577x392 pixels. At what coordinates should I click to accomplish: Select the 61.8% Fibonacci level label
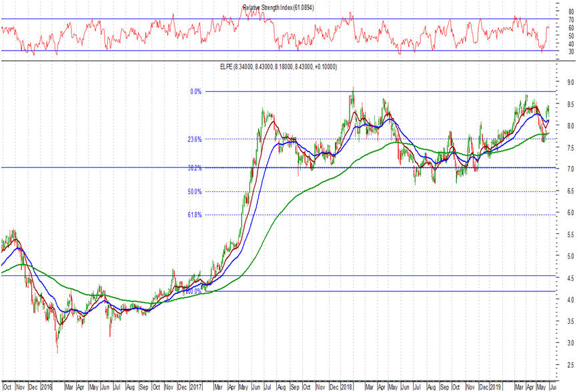pyautogui.click(x=195, y=215)
